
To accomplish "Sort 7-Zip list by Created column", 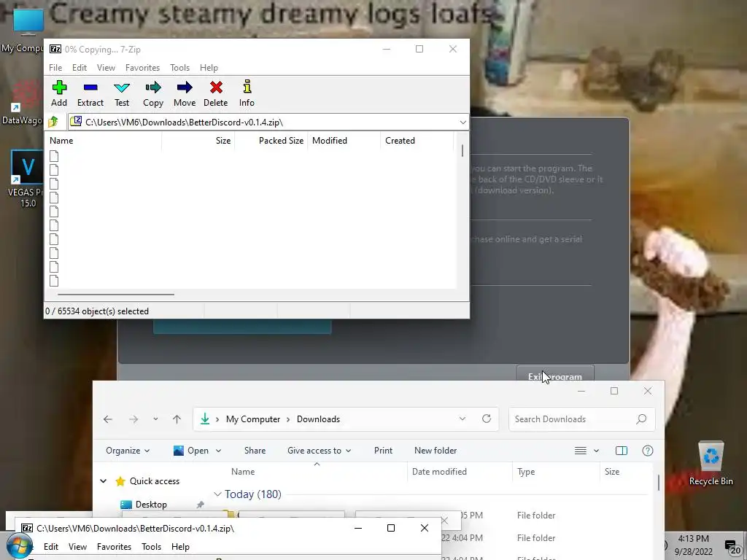I will 400,141.
